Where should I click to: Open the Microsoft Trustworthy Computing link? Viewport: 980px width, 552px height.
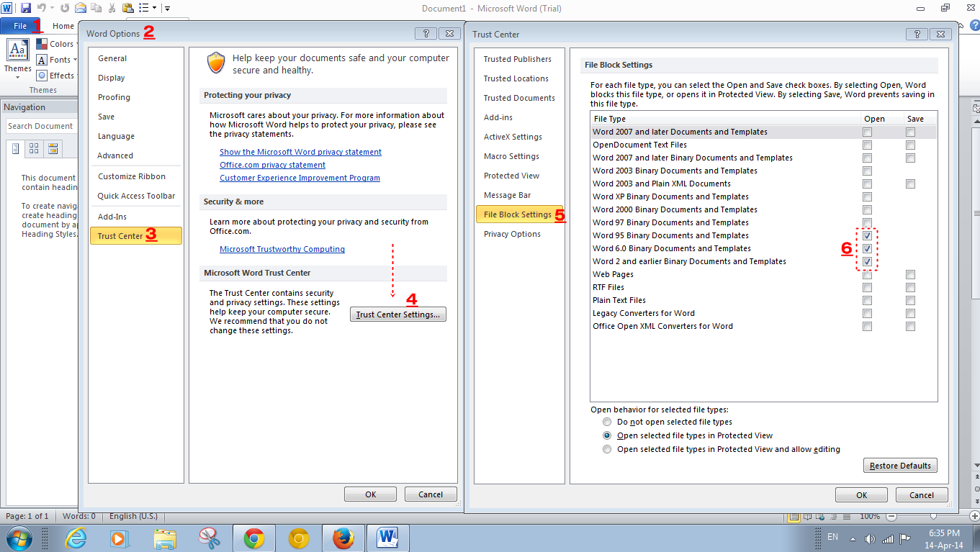[x=282, y=249]
